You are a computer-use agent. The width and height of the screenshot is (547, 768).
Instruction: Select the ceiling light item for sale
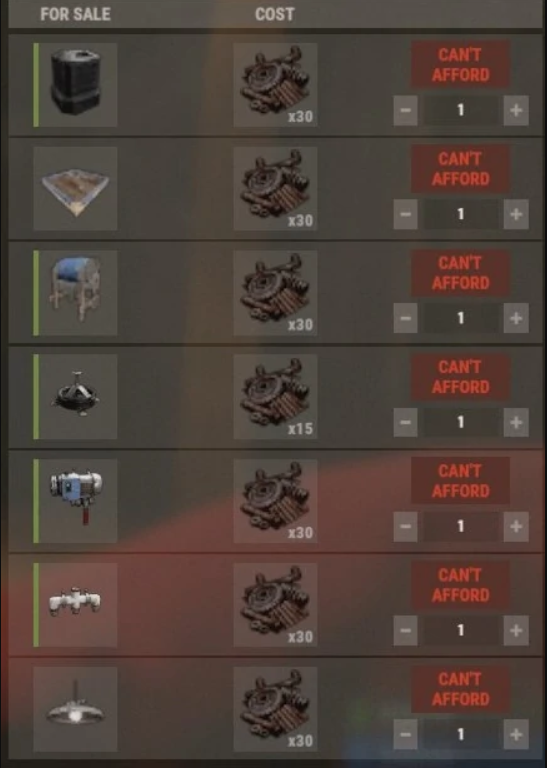pyautogui.click(x=75, y=709)
